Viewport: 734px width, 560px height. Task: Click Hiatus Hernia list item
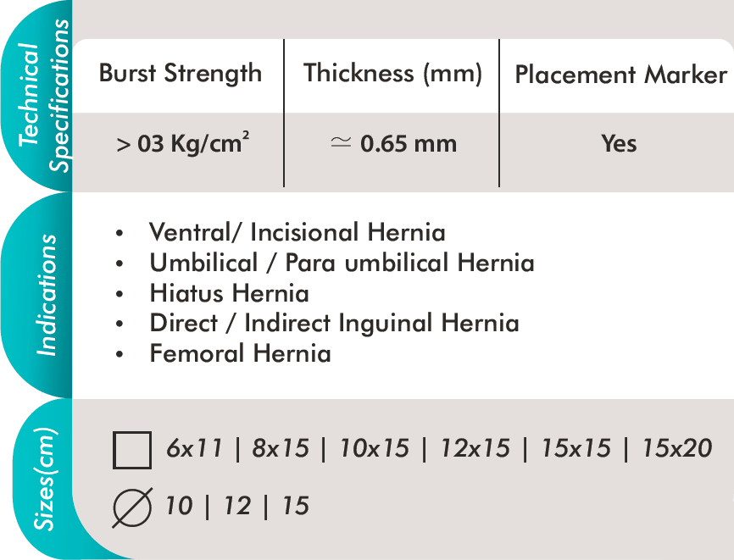pos(230,293)
